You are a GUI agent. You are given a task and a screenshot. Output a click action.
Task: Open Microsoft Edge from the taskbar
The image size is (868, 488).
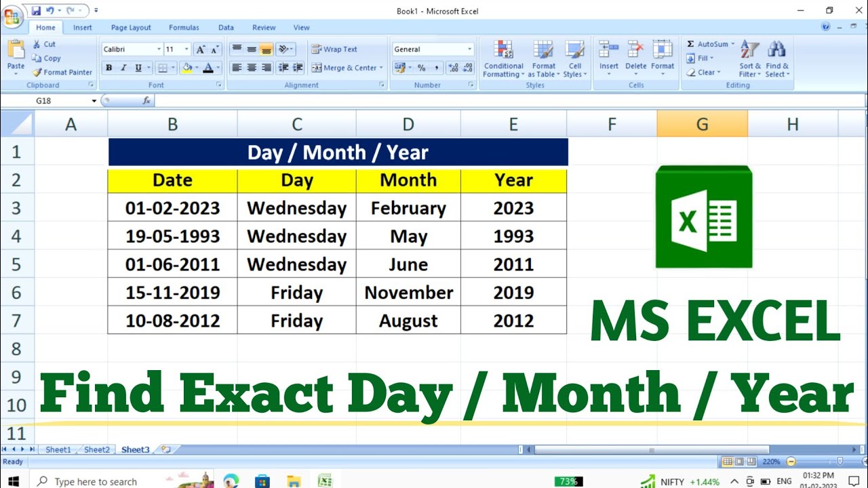[x=231, y=481]
